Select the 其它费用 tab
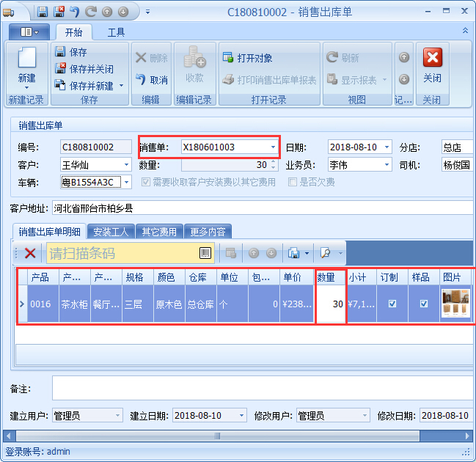 [159, 232]
